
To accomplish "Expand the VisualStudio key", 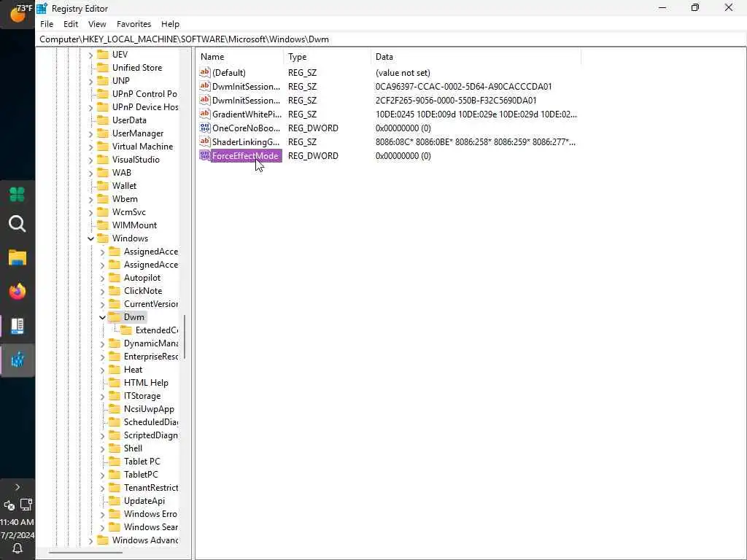I will [90, 160].
